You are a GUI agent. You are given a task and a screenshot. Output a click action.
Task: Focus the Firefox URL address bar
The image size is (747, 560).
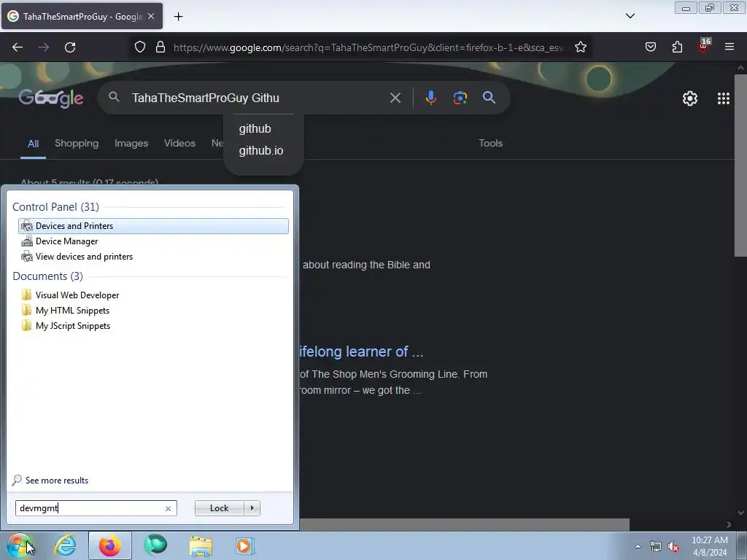tap(369, 47)
